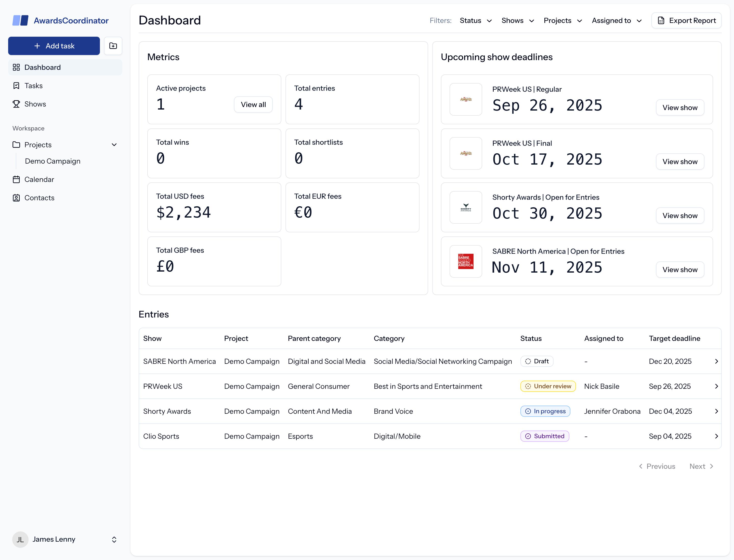The width and height of the screenshot is (734, 560).
Task: Open the Shows filter dropdown
Action: click(x=517, y=20)
